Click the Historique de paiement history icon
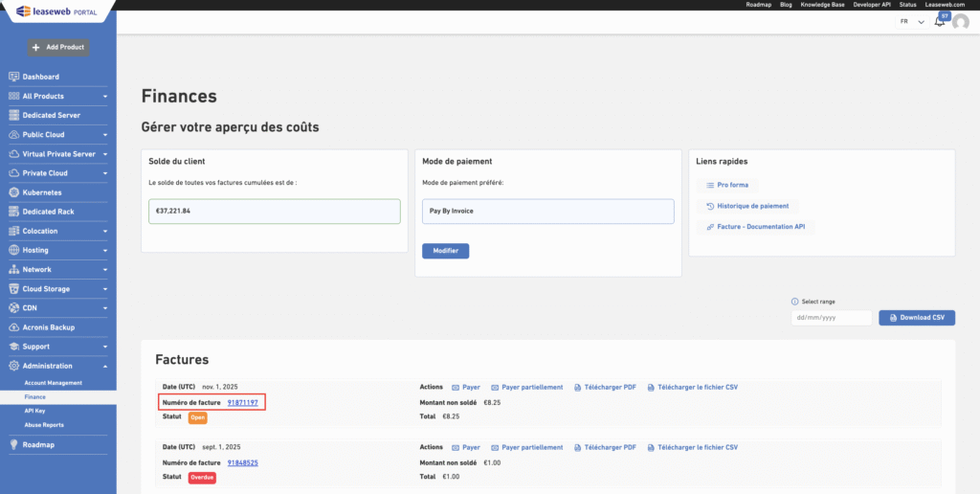The width and height of the screenshot is (980, 494). point(710,206)
